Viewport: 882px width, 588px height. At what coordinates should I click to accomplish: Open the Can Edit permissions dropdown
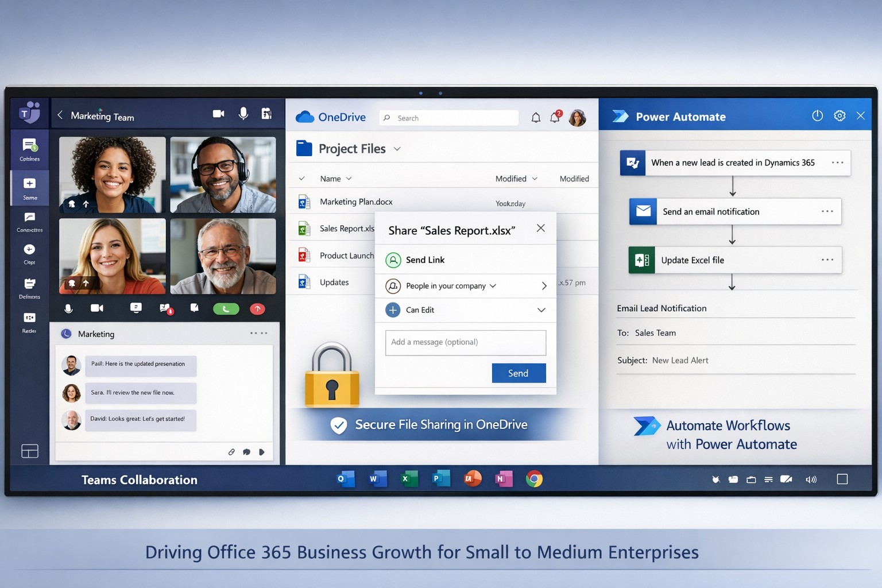click(541, 310)
